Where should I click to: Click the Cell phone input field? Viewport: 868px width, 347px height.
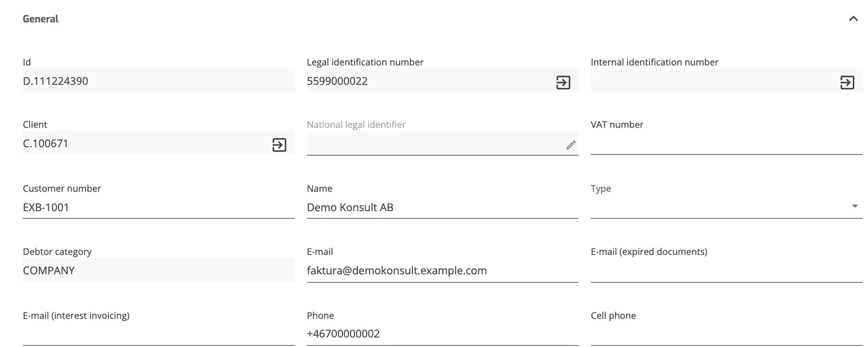pyautogui.click(x=726, y=334)
